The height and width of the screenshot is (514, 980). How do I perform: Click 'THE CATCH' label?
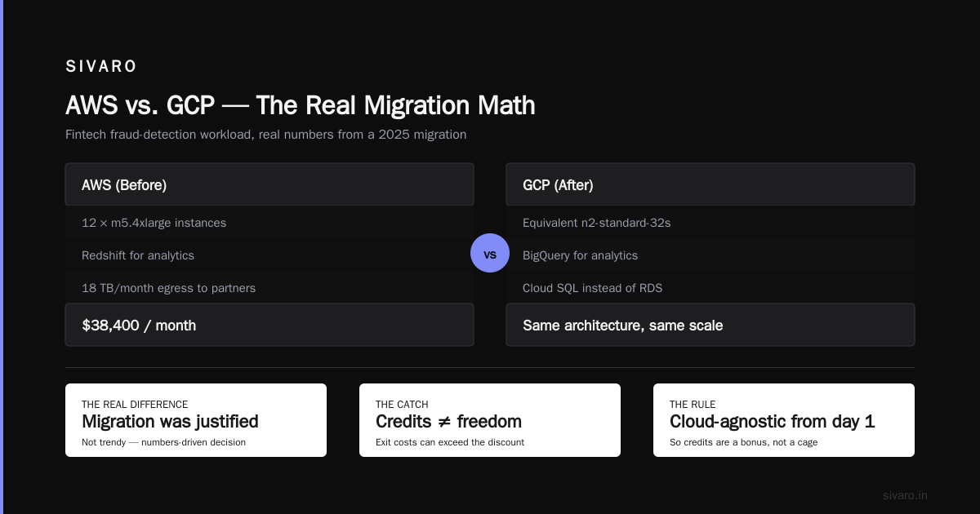point(402,404)
